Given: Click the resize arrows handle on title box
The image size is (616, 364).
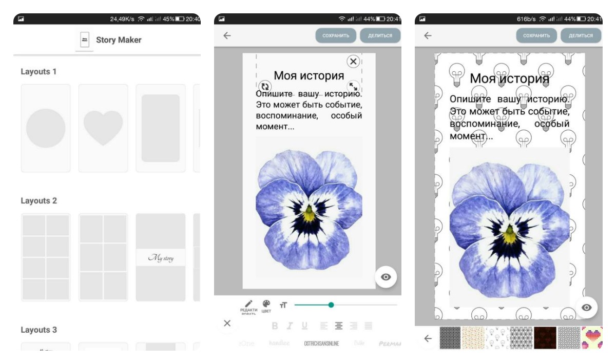Looking at the screenshot, I should coord(353,86).
